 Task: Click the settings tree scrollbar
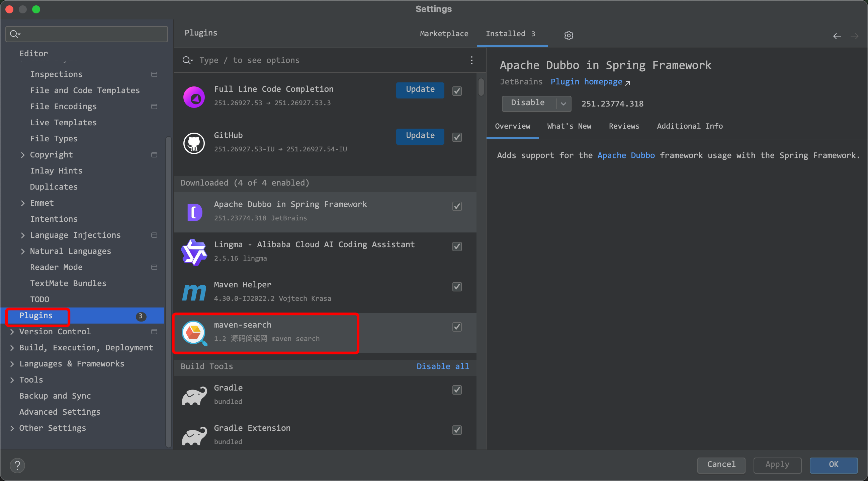click(168, 292)
